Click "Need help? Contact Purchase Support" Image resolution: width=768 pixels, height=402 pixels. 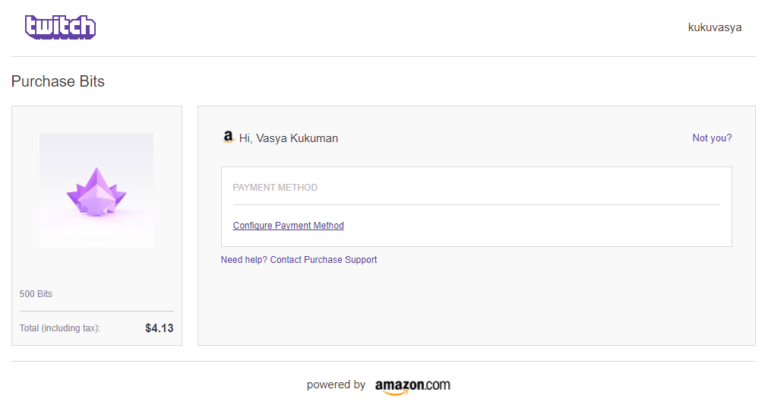(299, 260)
